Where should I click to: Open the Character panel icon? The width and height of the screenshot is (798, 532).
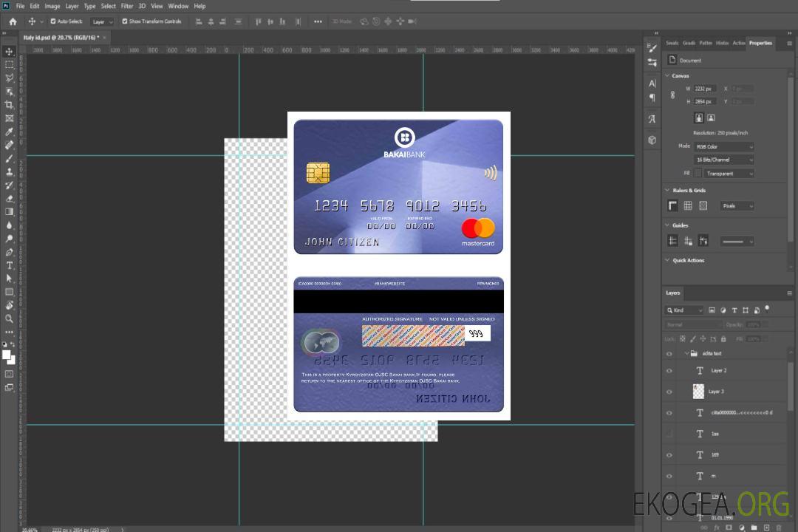(652, 83)
